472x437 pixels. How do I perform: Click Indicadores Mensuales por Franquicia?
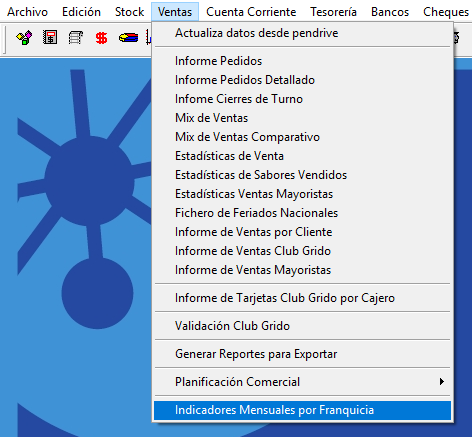coord(302,410)
